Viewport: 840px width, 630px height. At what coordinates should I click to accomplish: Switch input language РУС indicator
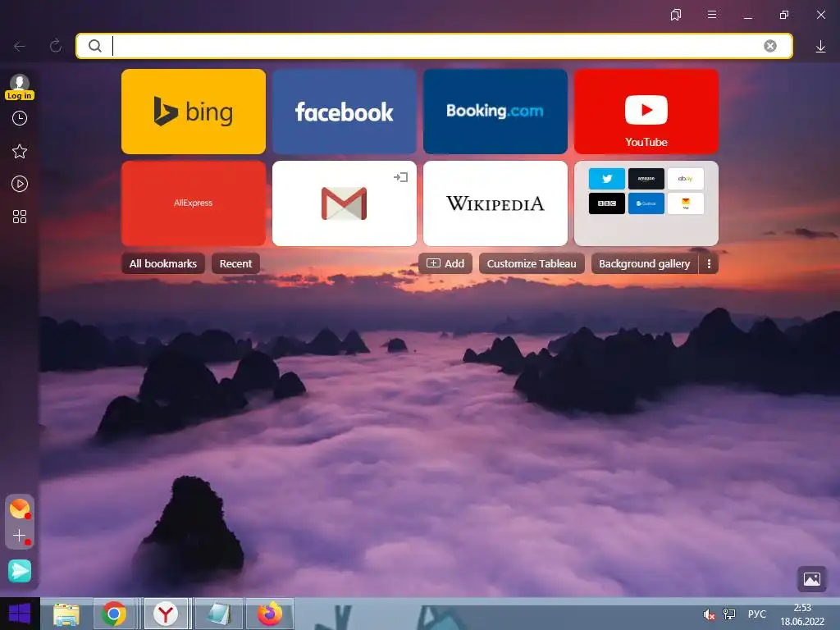[x=756, y=614]
